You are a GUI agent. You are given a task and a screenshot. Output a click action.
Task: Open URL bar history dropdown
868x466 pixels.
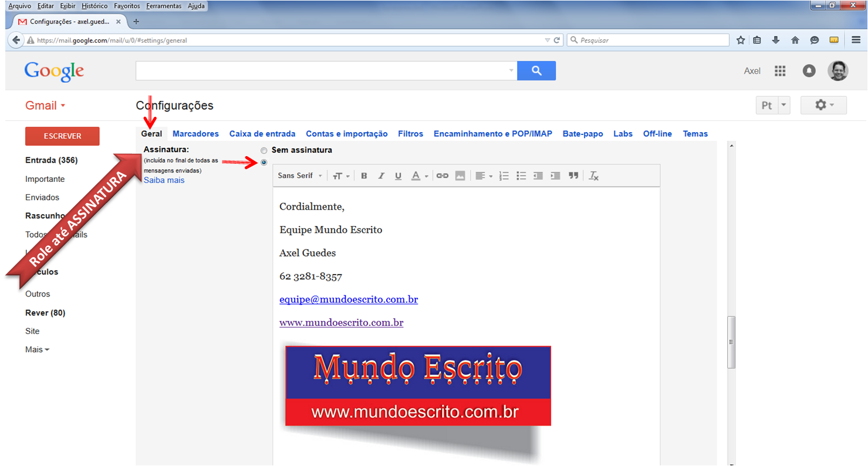(547, 40)
